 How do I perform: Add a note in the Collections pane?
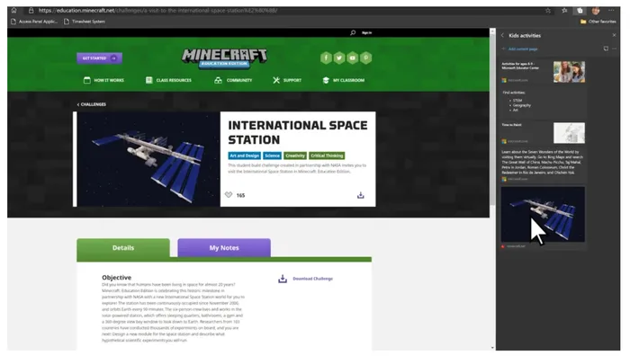coord(606,49)
